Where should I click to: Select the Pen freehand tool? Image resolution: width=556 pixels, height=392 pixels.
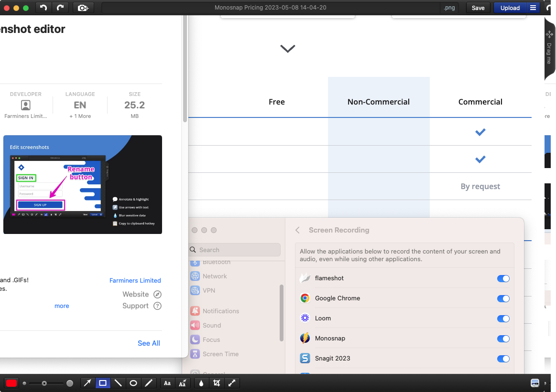pos(149,383)
